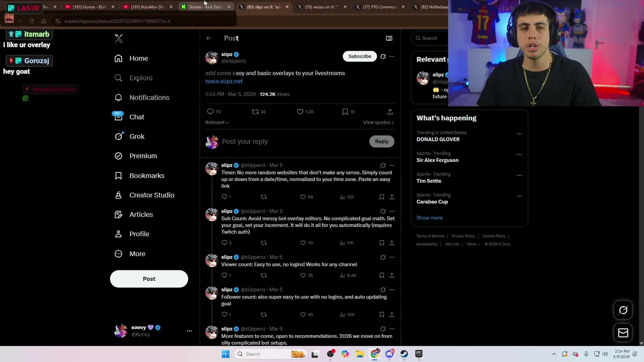Like the Sub Count reply with 70 likes

[x=306, y=243]
